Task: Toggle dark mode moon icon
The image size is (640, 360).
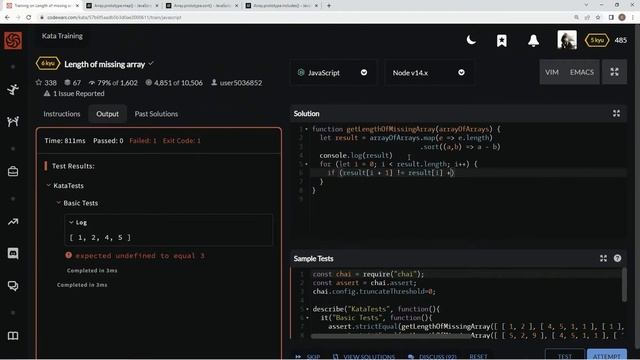Action: click(x=471, y=40)
